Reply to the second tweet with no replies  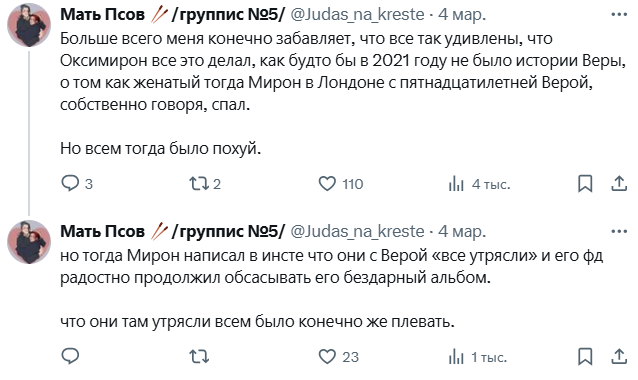(x=70, y=356)
